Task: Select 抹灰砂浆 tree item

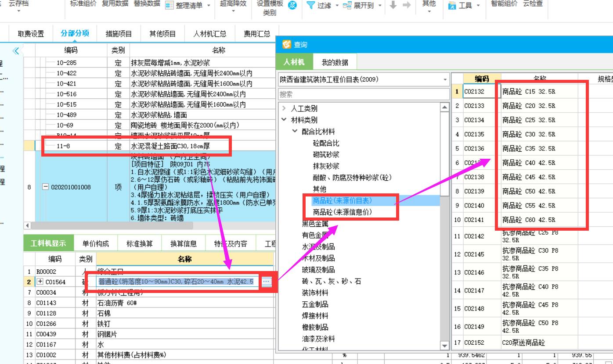Action: [x=326, y=166]
